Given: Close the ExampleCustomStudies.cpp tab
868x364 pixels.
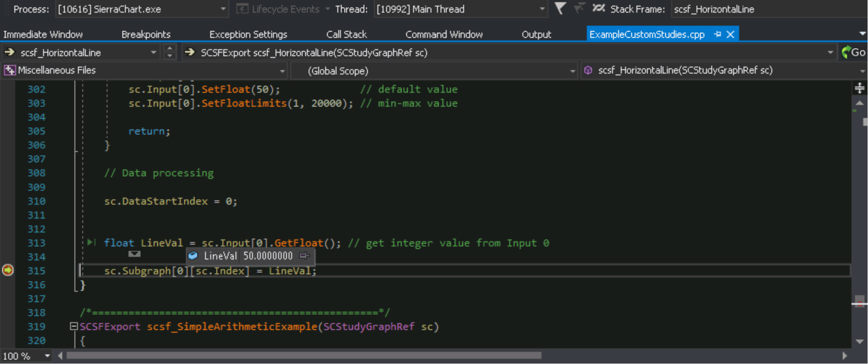Looking at the screenshot, I should (730, 34).
